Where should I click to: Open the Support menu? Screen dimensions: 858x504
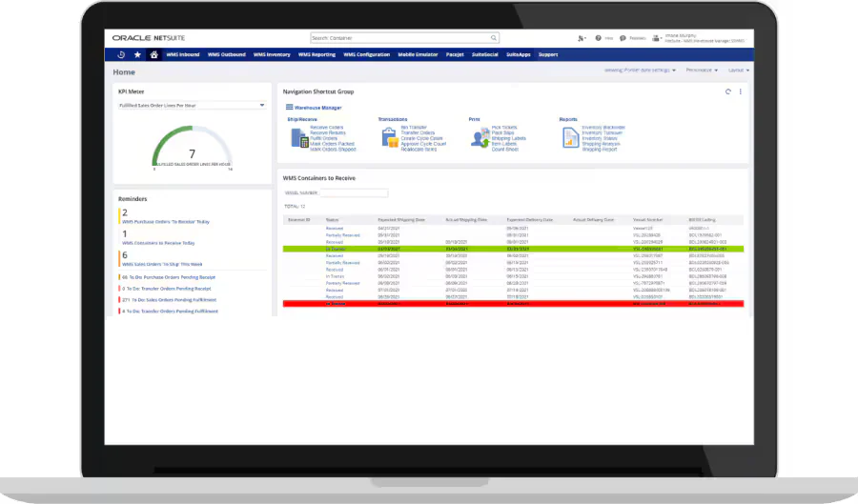[x=548, y=54]
